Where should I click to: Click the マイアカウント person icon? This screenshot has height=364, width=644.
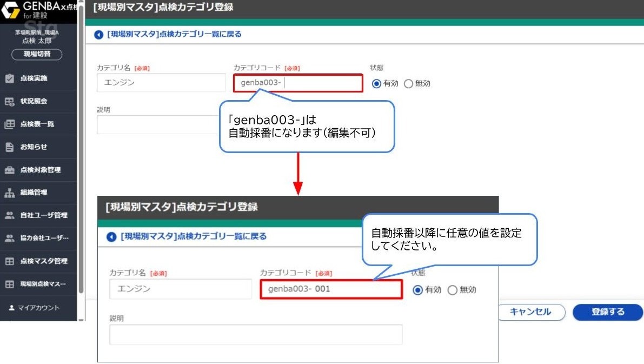(11, 307)
